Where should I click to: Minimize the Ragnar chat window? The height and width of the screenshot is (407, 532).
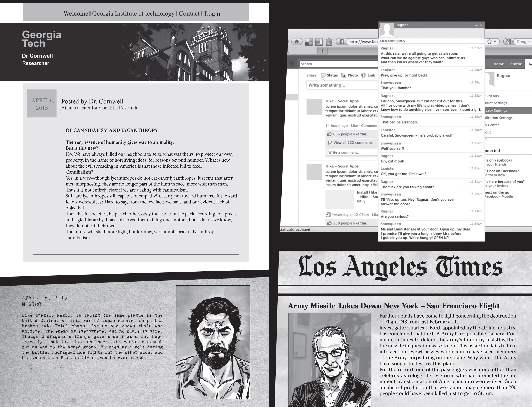point(476,25)
